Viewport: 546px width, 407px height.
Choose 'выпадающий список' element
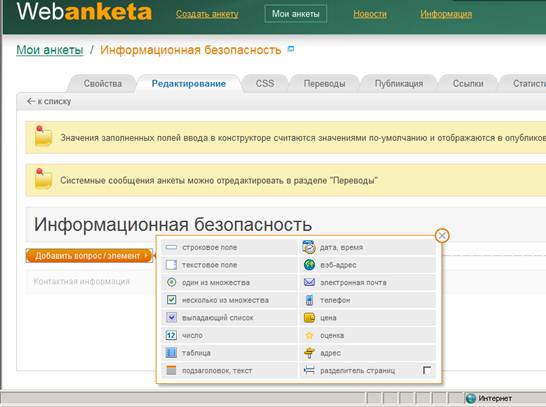tap(230, 318)
